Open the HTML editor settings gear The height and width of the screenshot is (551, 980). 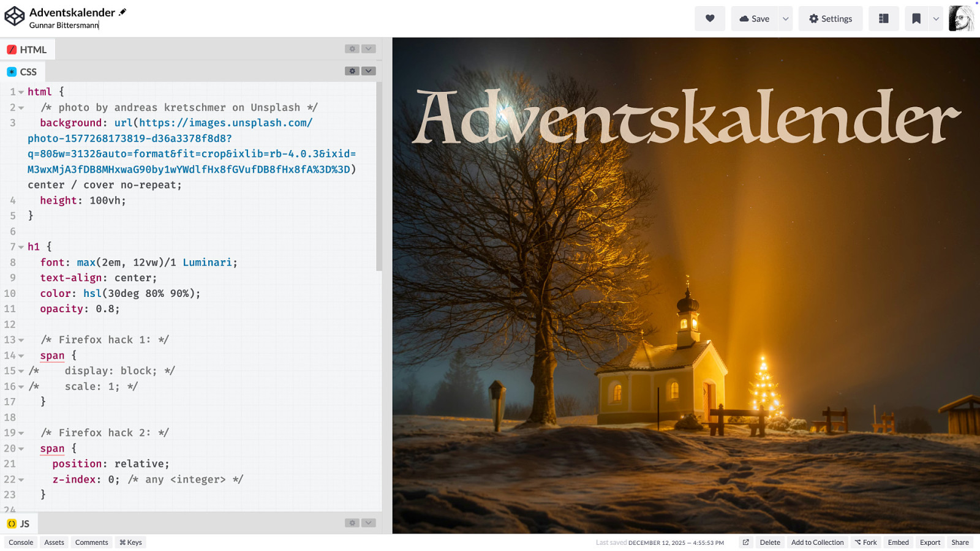click(x=352, y=49)
